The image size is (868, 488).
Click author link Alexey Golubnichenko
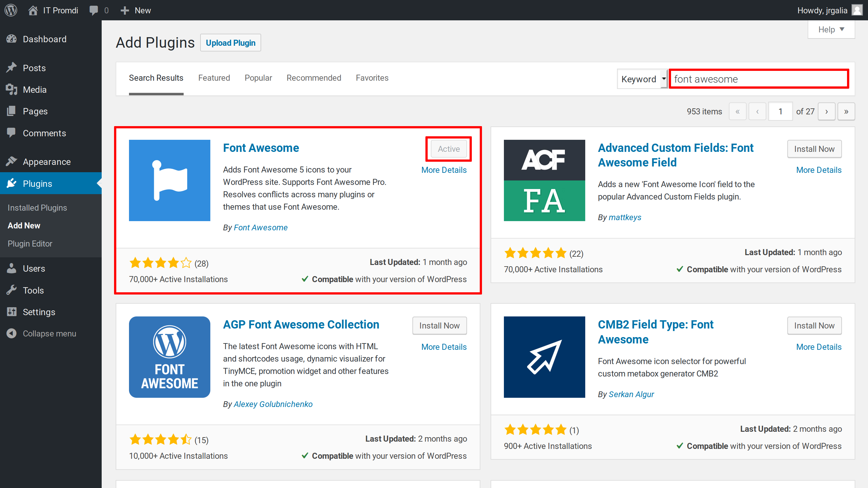(x=273, y=404)
